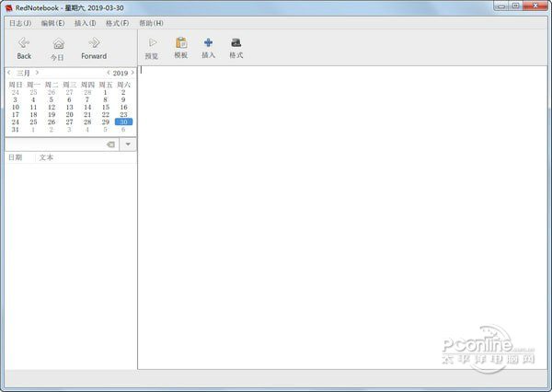Advance to the year after 2019
The width and height of the screenshot is (552, 392).
132,73
